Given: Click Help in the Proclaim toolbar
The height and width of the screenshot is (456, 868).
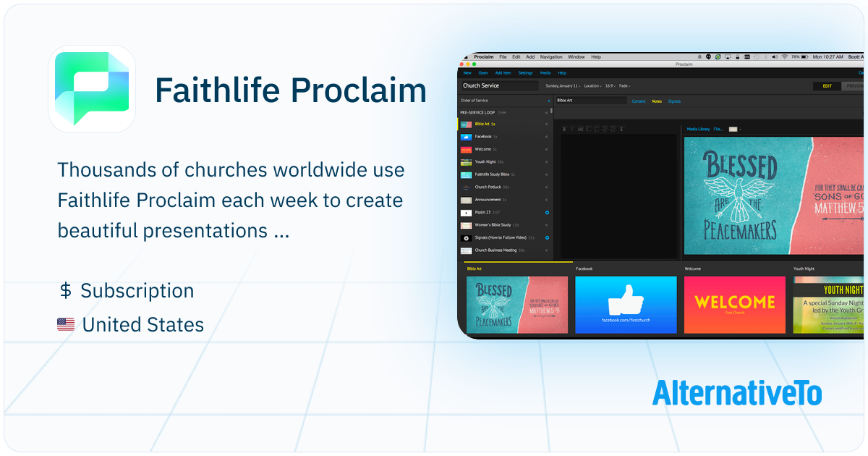Looking at the screenshot, I should click(x=562, y=73).
